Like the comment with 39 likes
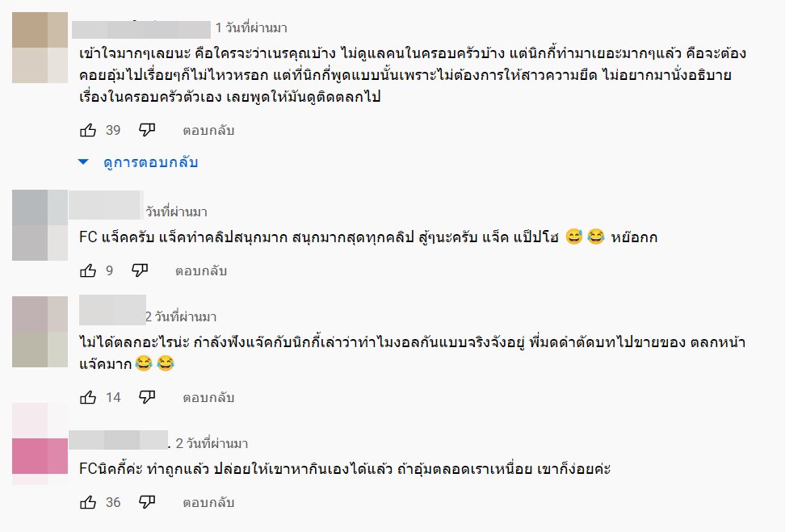The height and width of the screenshot is (532, 785). pyautogui.click(x=88, y=130)
